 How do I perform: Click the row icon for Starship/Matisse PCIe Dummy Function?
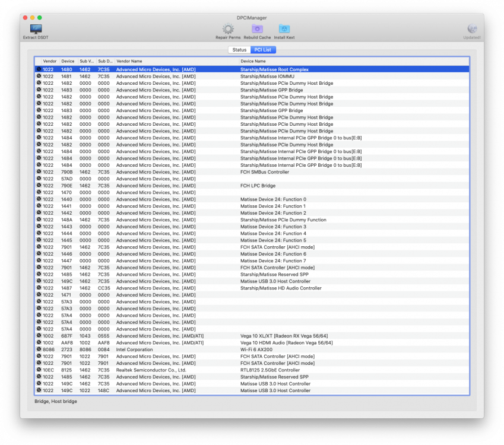point(39,220)
